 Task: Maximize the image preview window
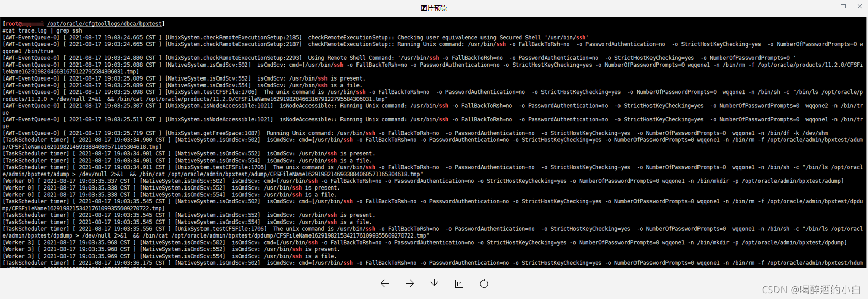click(843, 6)
